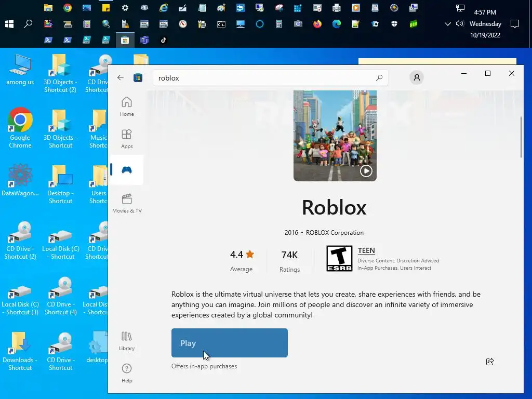Viewport: 532px width, 399px height.
Task: Open the notification center icon
Action: click(515, 24)
